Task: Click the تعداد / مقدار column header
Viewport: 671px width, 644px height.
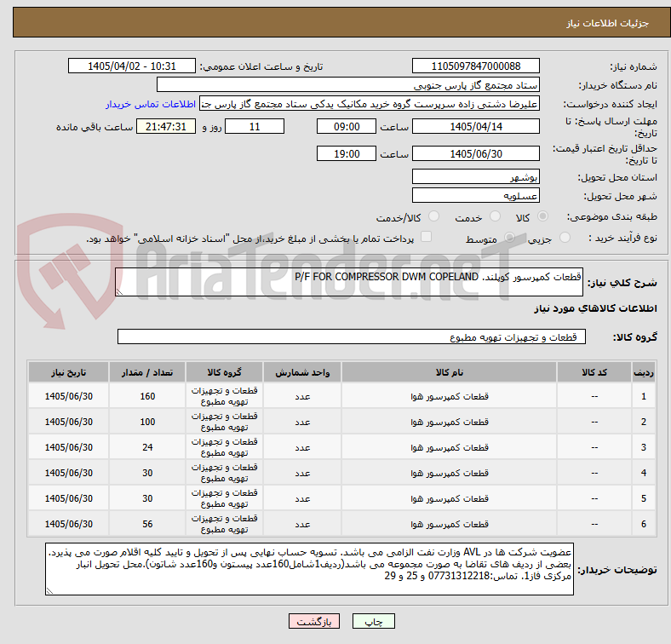Action: point(147,372)
